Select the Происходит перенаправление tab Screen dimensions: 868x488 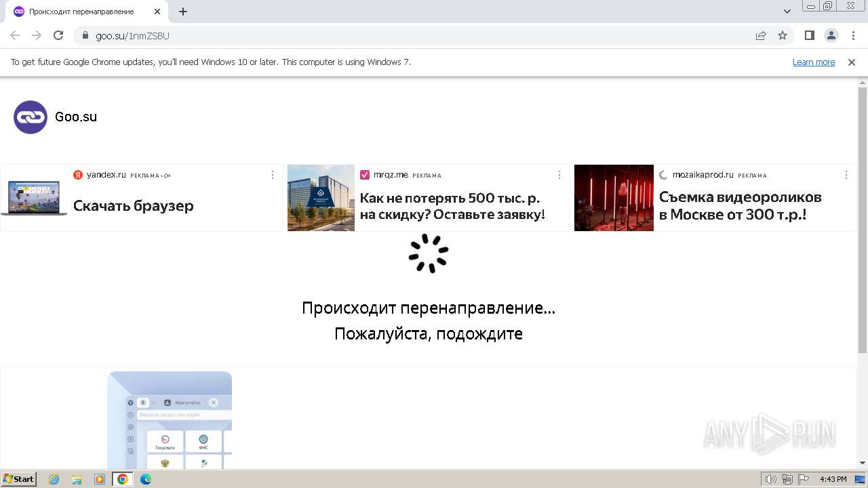point(87,12)
